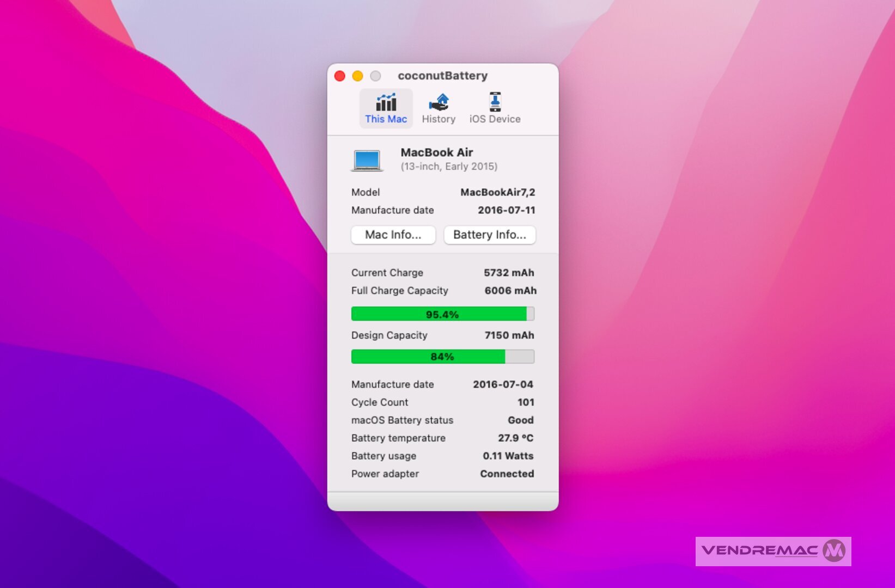Select the This Mac bar-chart icon
Screen dimensions: 895x588
tap(386, 102)
